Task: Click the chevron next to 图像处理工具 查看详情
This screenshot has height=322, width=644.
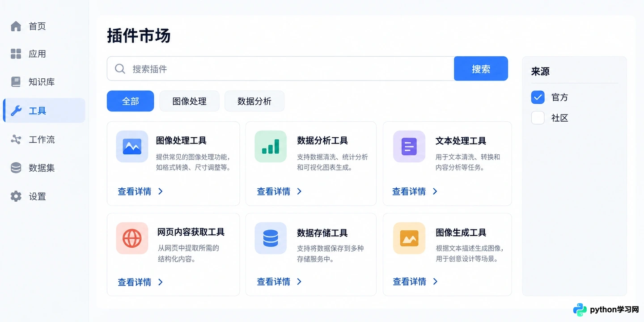Action: 161,191
